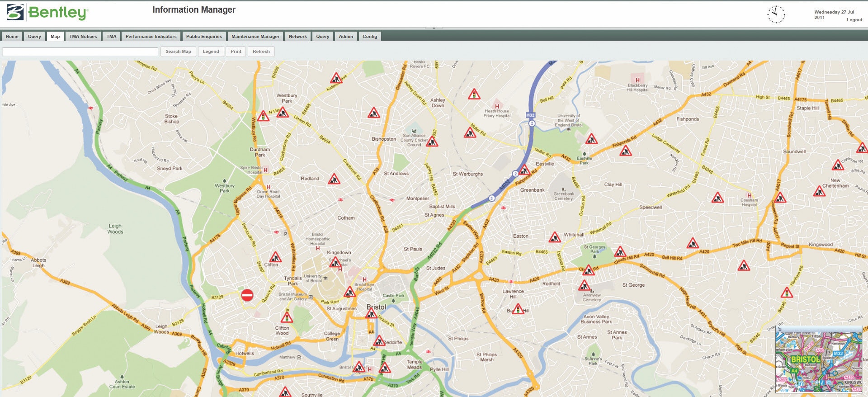Image resolution: width=868 pixels, height=397 pixels.
Task: Select the TMA tab
Action: 112,37
